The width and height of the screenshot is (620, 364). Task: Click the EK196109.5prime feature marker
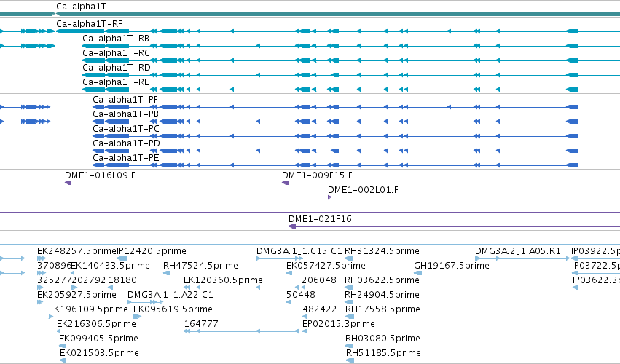(51, 317)
